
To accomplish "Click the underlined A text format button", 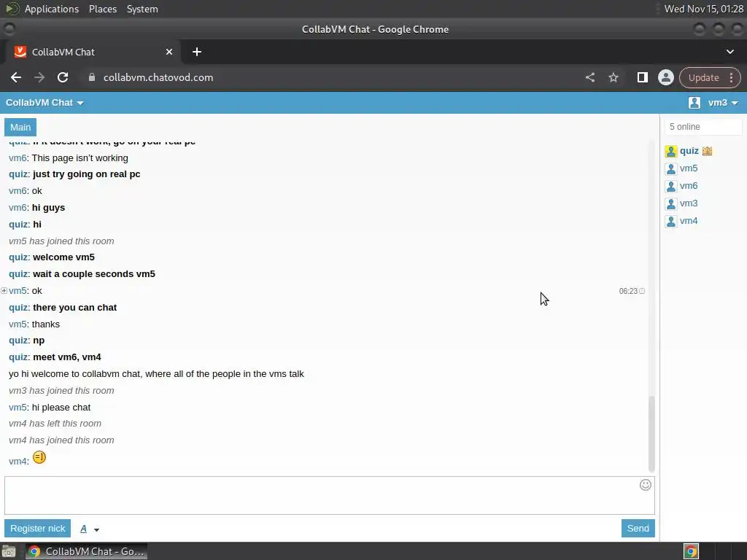I will point(83,529).
